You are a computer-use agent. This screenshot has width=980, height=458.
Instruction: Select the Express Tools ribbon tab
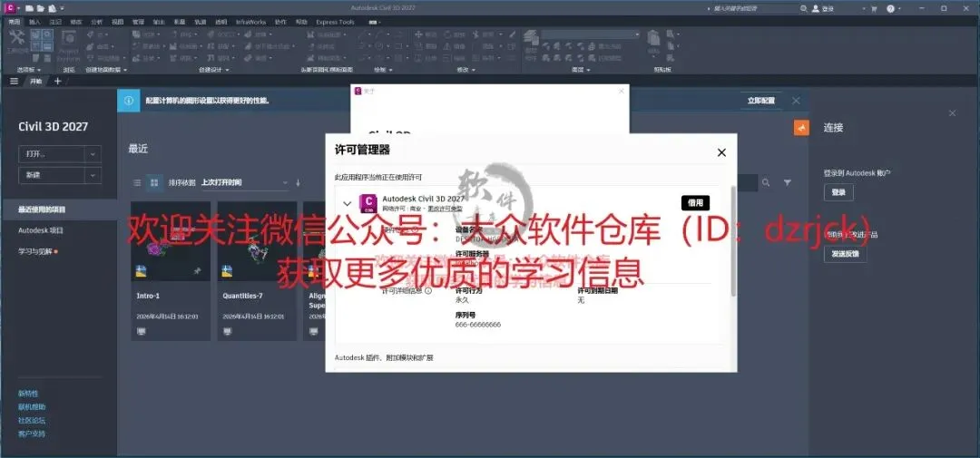pos(335,22)
